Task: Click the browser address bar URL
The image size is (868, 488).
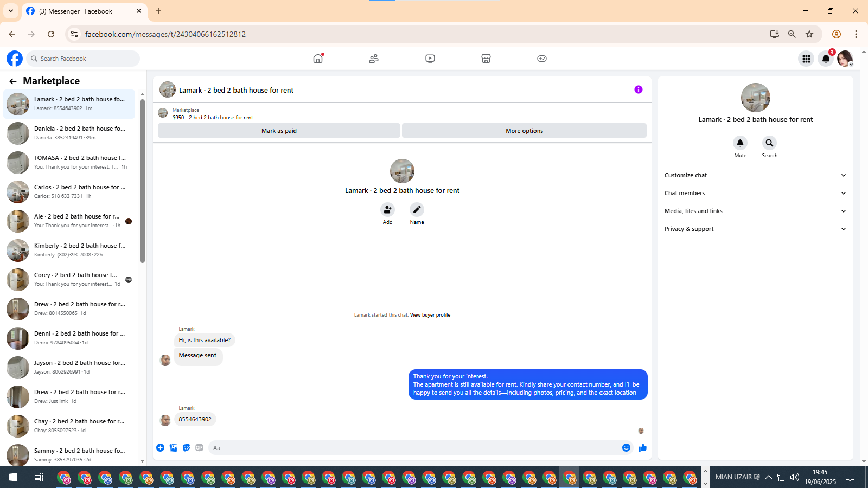Action: coord(165,34)
